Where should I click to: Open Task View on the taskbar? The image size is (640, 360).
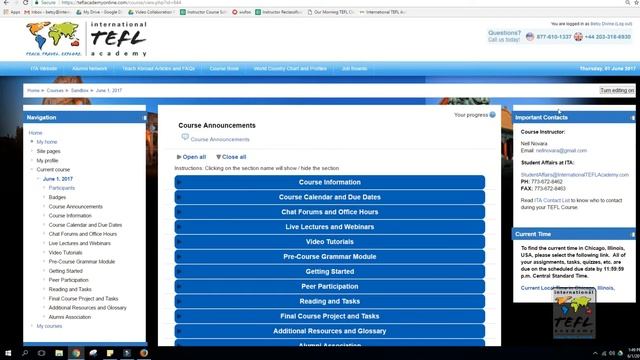(x=42, y=353)
